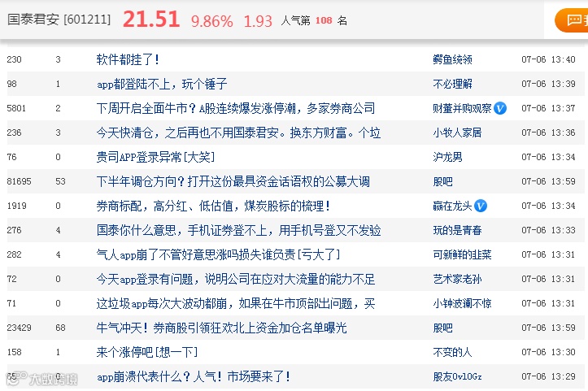The height and width of the screenshot is (391, 588).
Task: Click timestamp 07-06 13:29
Action: coord(548,376)
